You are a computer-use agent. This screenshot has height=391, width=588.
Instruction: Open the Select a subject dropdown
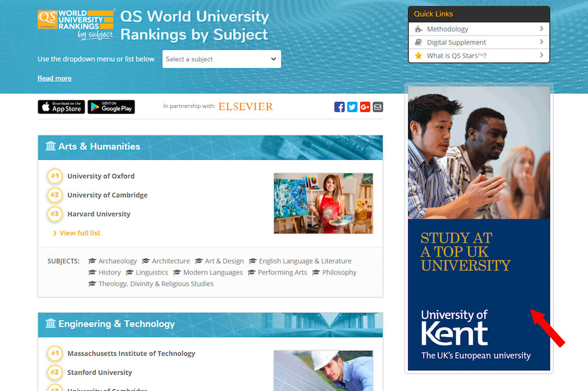pos(221,59)
